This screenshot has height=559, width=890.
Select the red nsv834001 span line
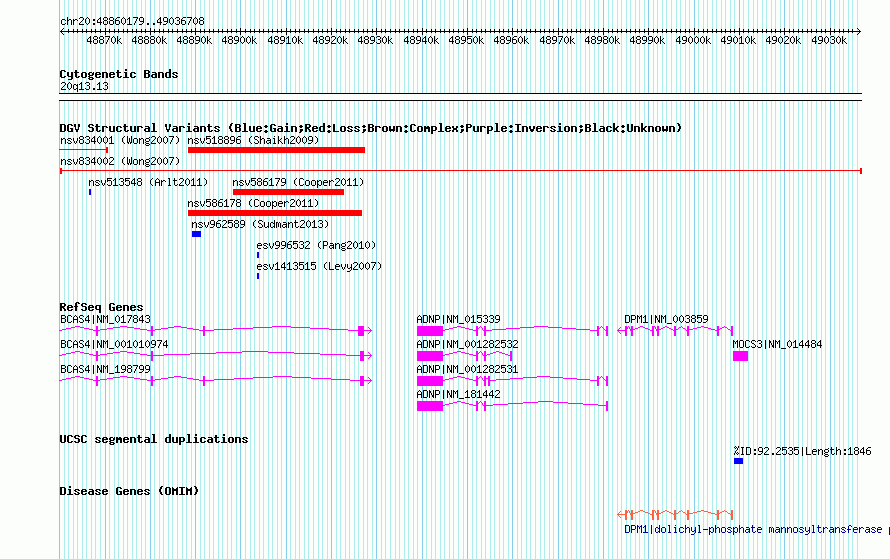click(x=83, y=150)
